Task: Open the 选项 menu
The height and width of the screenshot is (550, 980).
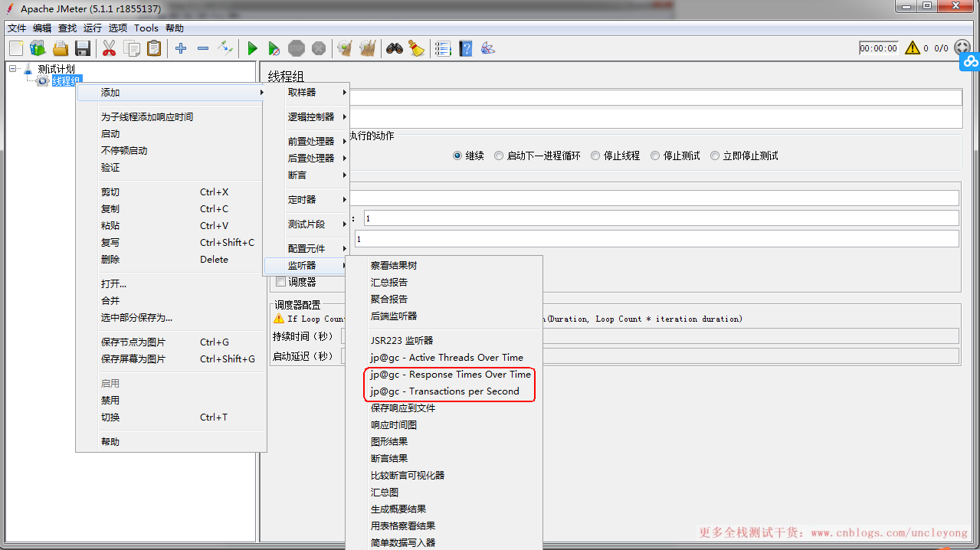Action: coord(118,28)
